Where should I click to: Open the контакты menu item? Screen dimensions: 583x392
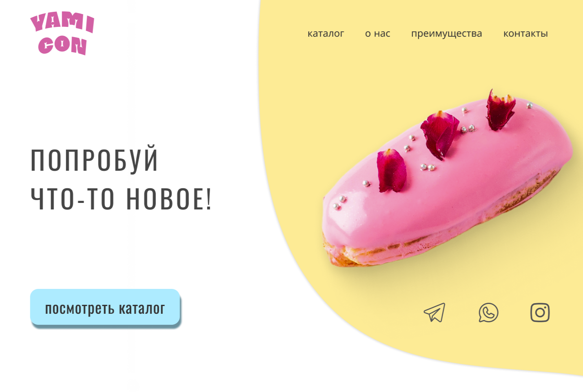point(525,33)
